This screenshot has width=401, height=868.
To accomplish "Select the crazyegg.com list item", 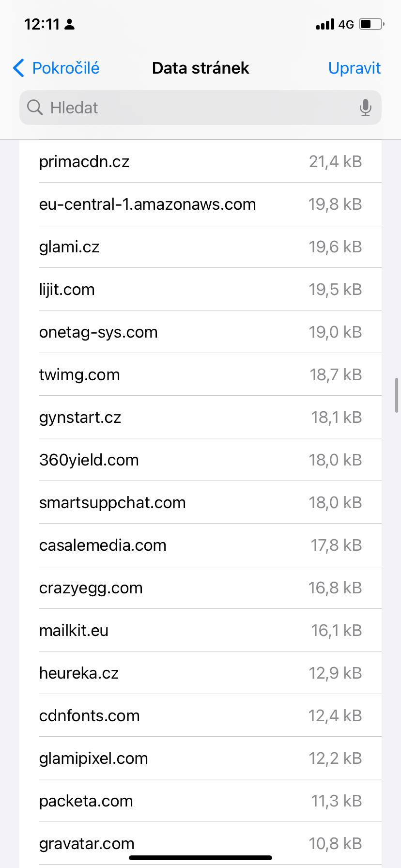I will click(x=200, y=588).
